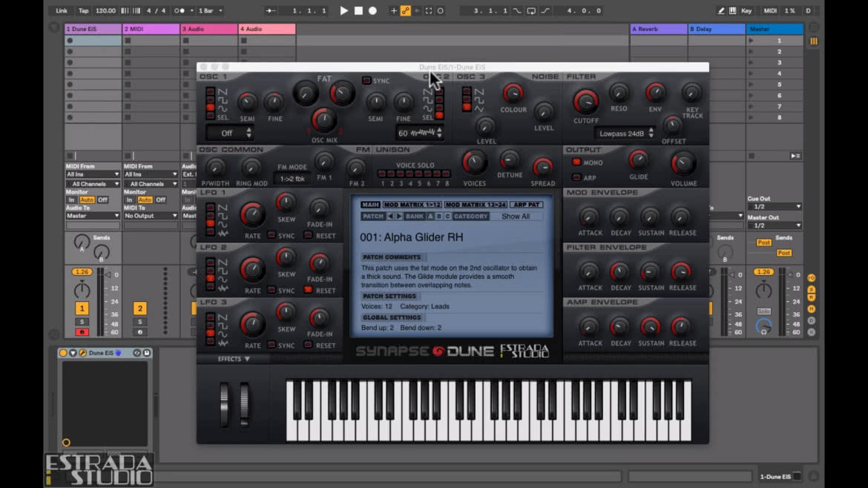Click the Link button in Ableton toolbar

pos(62,10)
